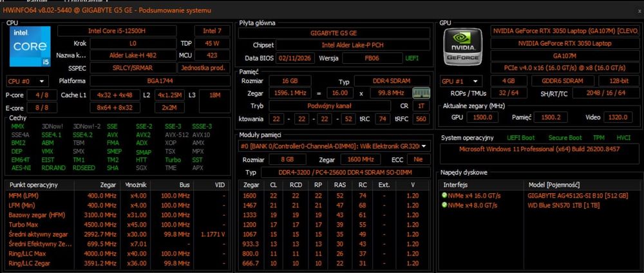Viewport: 644px width, 273px height.
Task: Click the RDSEED feature flag
Action: point(84,167)
